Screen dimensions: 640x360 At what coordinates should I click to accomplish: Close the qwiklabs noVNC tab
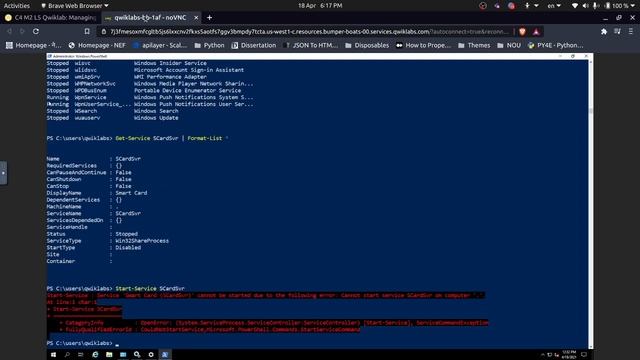click(x=196, y=18)
